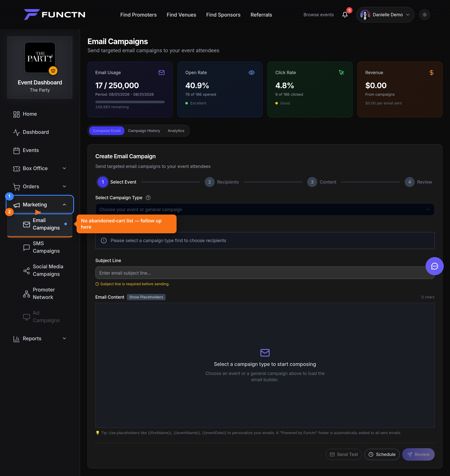
Task: Click the Schedule button
Action: (x=382, y=454)
